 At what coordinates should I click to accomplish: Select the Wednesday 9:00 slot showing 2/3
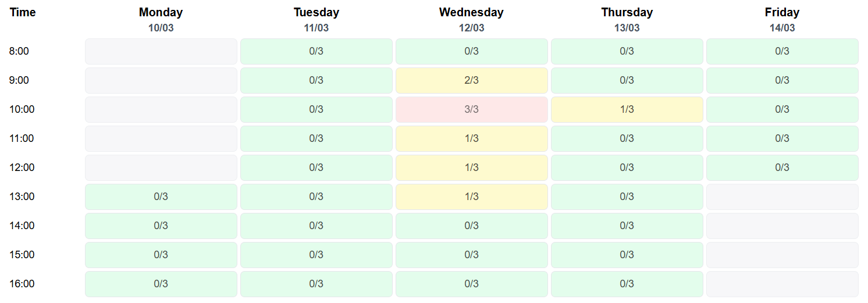(471, 80)
